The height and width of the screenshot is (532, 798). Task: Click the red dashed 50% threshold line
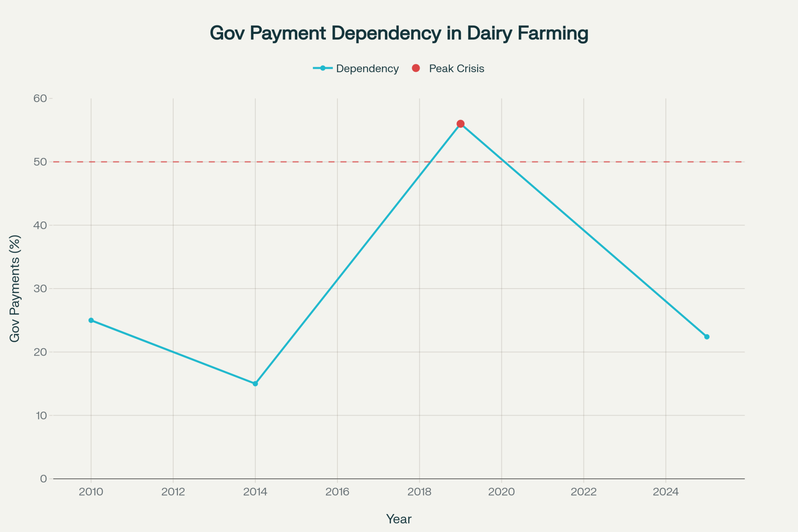point(279,162)
